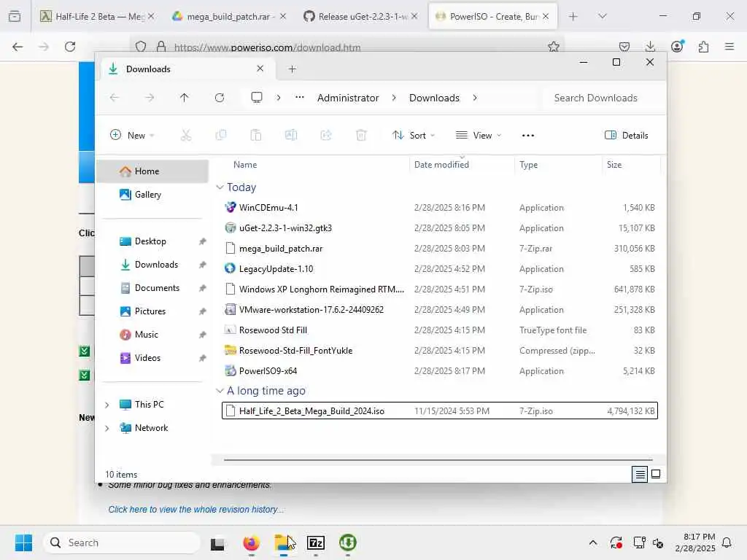List all Firefox tabs dropdown arrow
Viewport: 747px width, 560px height.
click(x=602, y=16)
